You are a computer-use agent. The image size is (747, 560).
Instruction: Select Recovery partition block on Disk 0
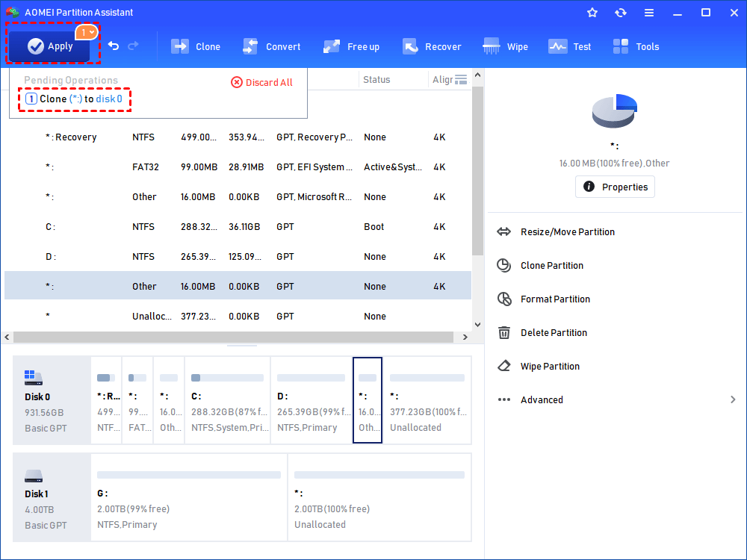pyautogui.click(x=106, y=400)
